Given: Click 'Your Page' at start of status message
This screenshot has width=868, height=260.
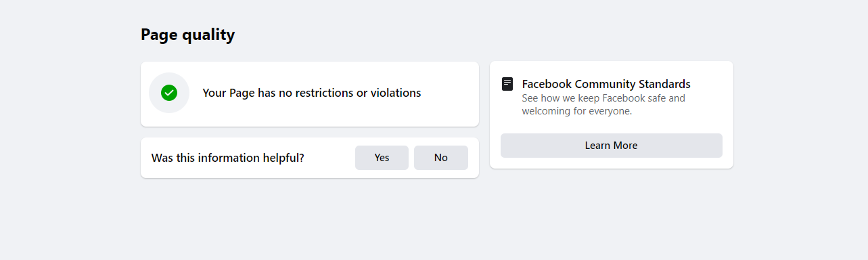Looking at the screenshot, I should [229, 93].
